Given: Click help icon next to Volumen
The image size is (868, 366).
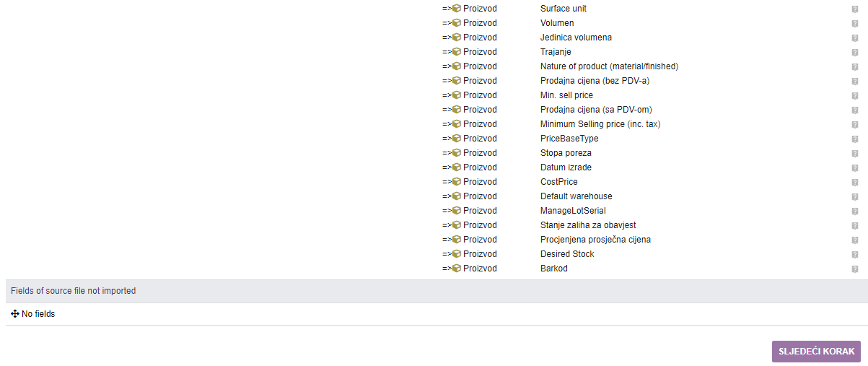Looking at the screenshot, I should point(854,23).
